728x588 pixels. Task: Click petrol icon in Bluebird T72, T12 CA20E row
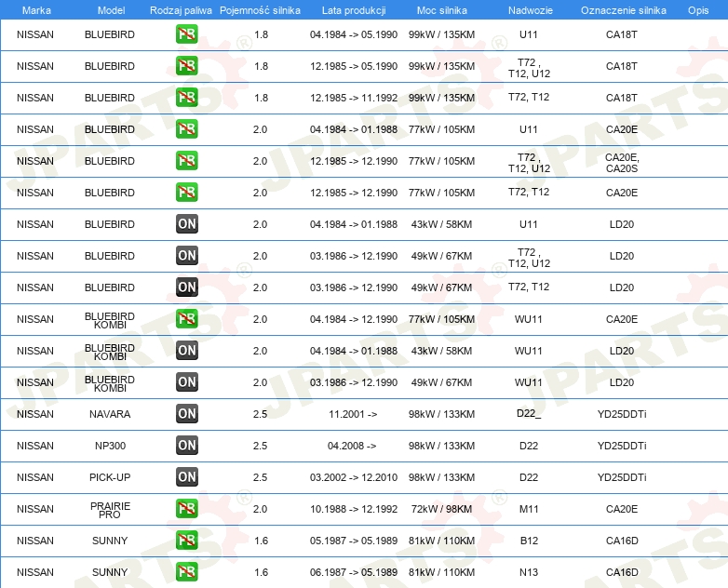(x=186, y=192)
